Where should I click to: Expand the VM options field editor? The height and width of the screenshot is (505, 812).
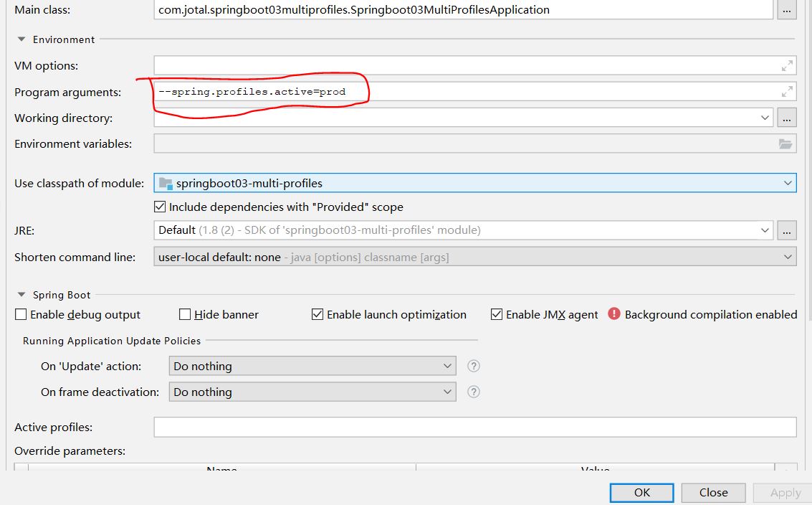coord(787,66)
